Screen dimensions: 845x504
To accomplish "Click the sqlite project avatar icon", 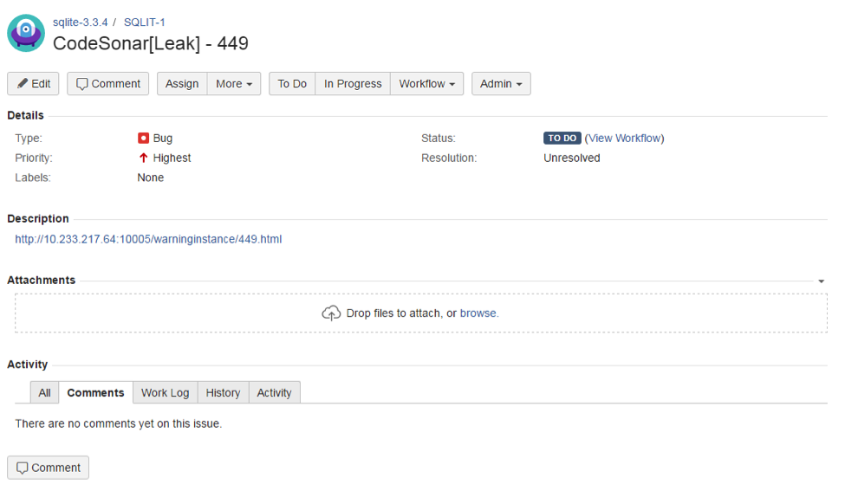I will 26,33.
